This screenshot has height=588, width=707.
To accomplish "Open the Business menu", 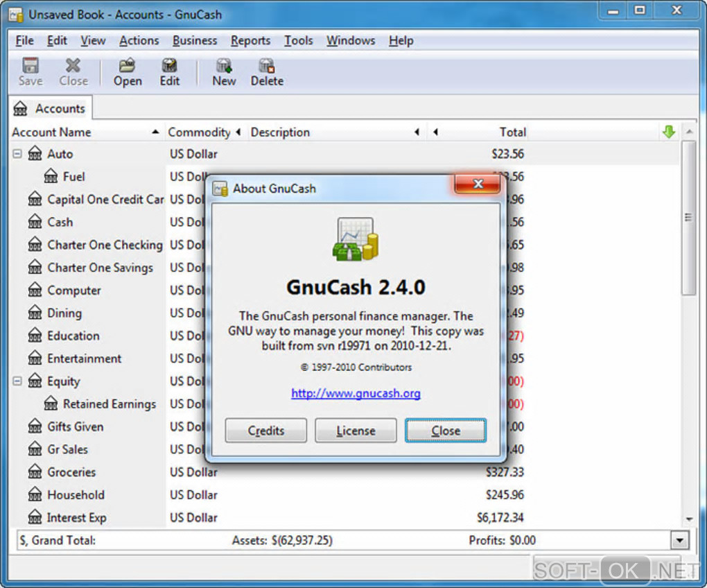I will (195, 41).
